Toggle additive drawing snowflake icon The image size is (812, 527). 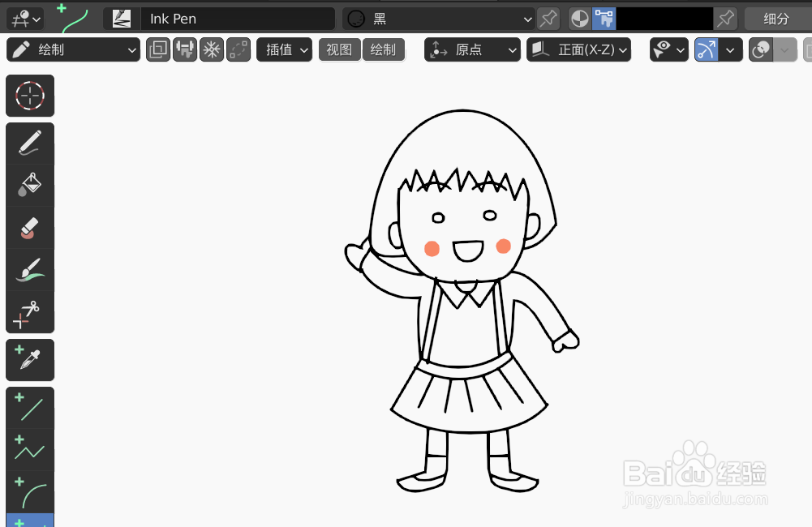pos(212,49)
